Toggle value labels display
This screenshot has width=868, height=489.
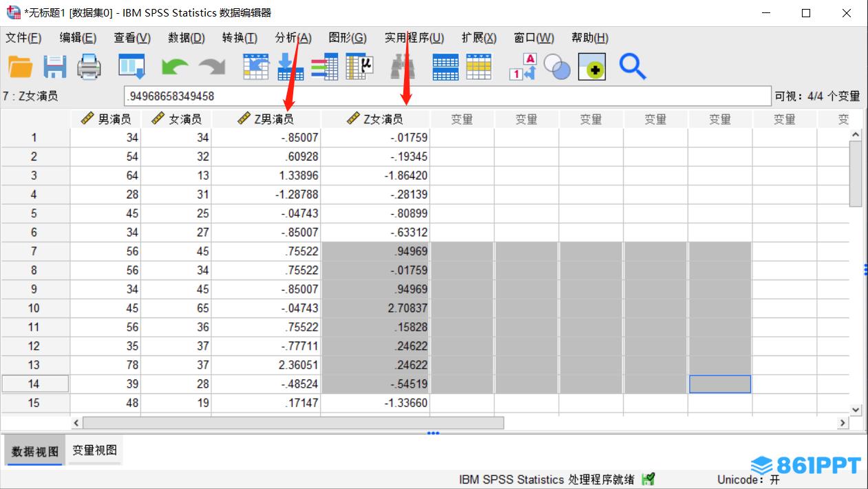(522, 67)
